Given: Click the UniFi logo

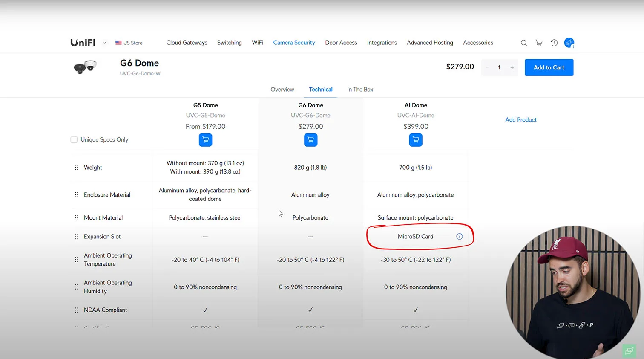Looking at the screenshot, I should pos(83,43).
